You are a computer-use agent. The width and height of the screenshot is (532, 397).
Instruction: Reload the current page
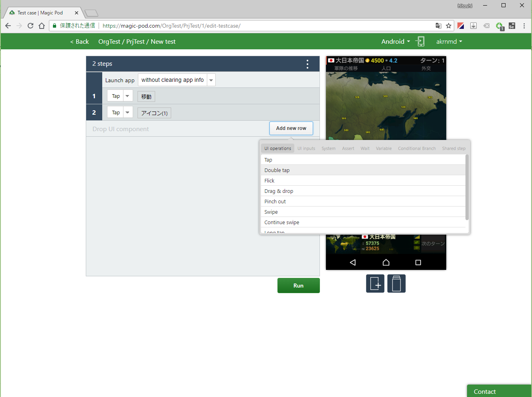(30, 26)
